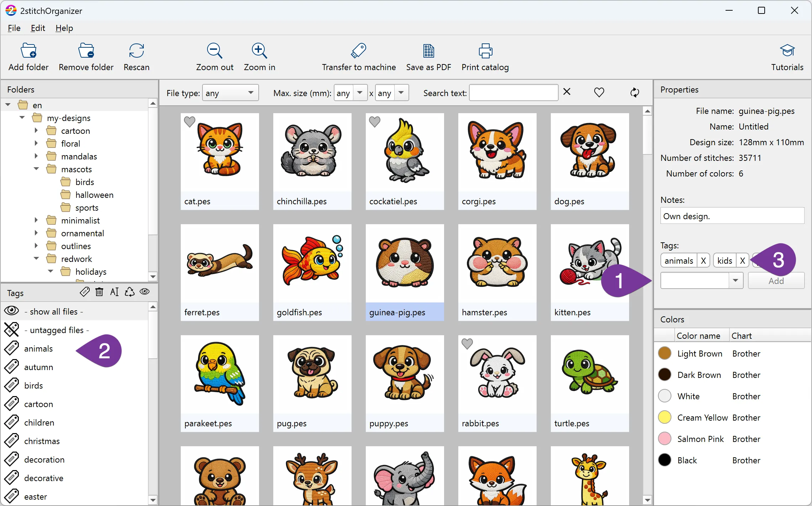Select the christmas tag
Viewport: 812px width, 506px height.
[x=42, y=441]
